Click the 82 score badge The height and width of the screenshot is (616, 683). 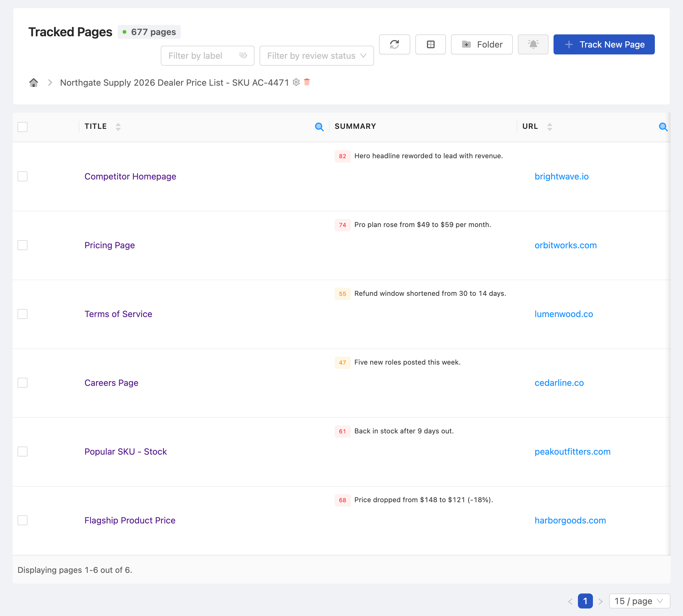click(342, 156)
